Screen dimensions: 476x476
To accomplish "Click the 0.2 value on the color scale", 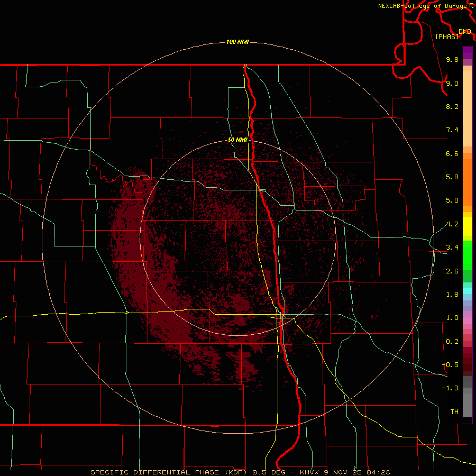I will tap(452, 342).
